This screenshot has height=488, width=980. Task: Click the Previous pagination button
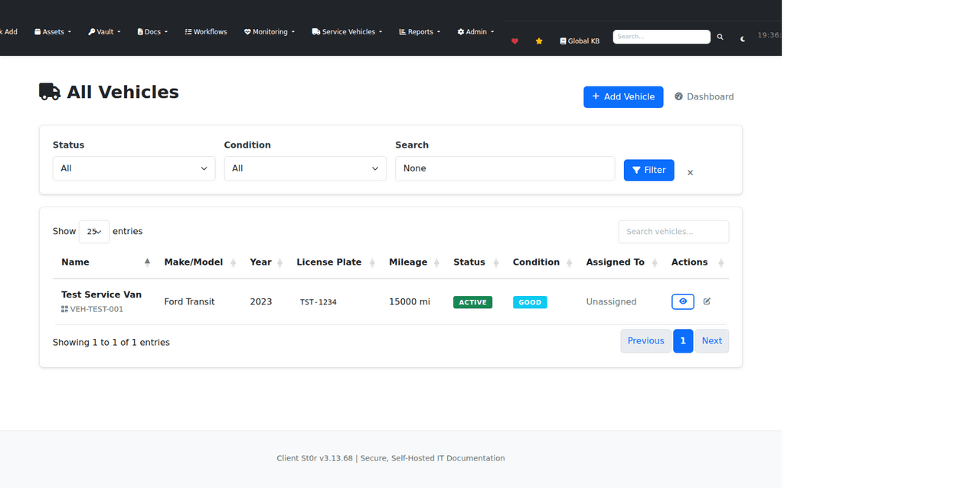(x=646, y=341)
